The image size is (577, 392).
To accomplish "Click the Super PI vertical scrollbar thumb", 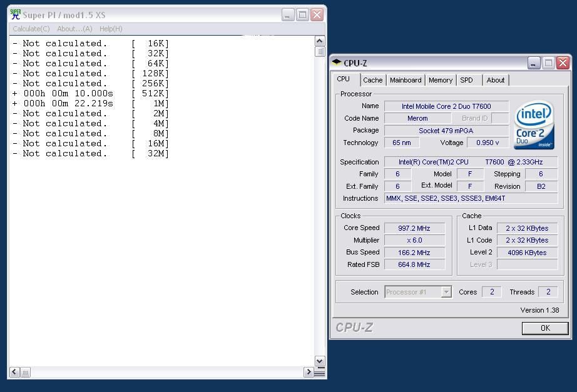I will point(319,51).
